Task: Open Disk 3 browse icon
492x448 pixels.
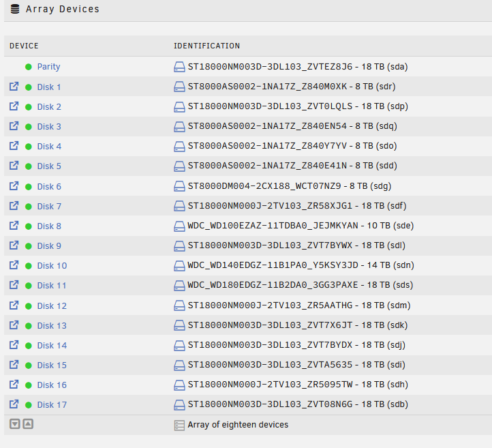Action: (x=14, y=126)
